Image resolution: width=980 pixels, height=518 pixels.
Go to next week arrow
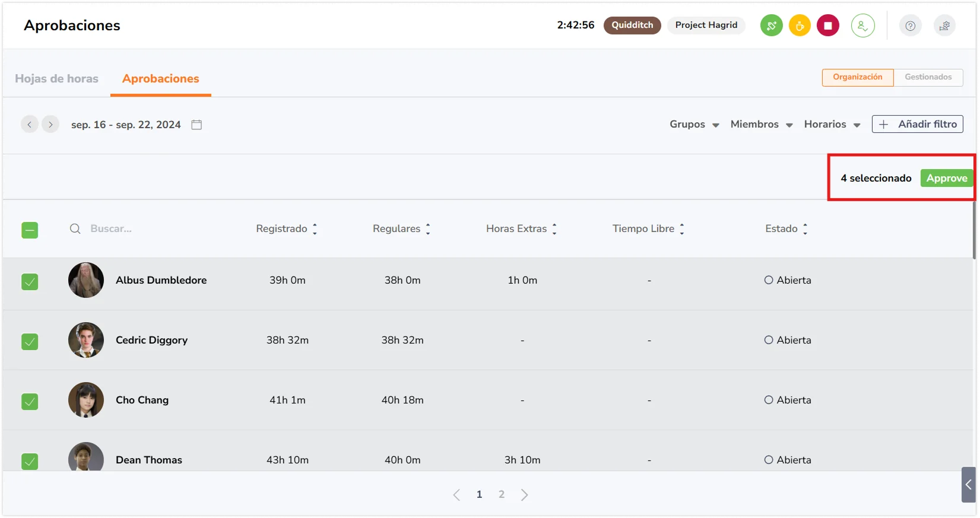tap(50, 124)
